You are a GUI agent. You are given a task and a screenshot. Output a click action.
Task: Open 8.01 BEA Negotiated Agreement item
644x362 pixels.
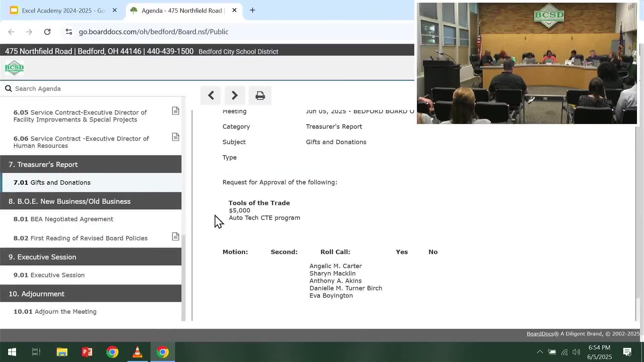(x=63, y=219)
